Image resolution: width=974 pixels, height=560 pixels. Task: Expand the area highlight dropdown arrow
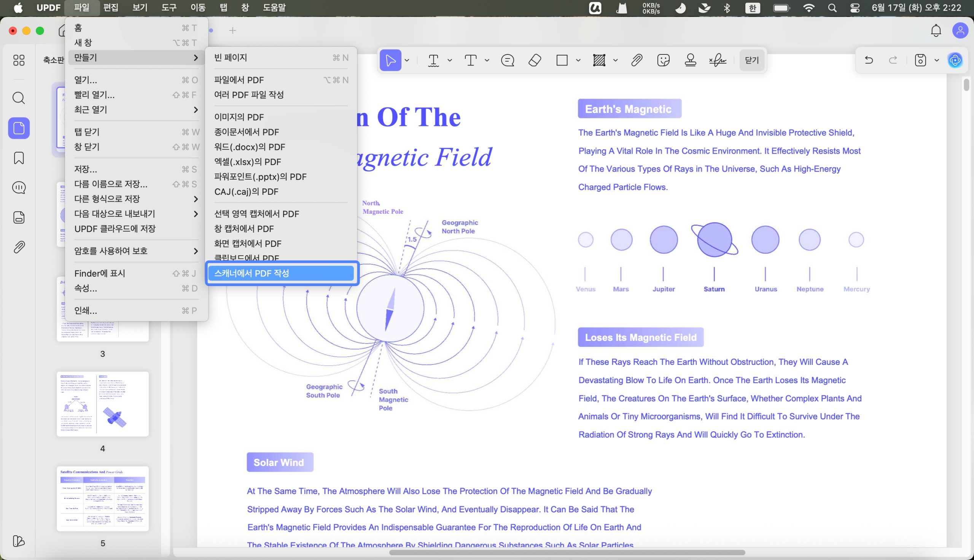point(615,60)
